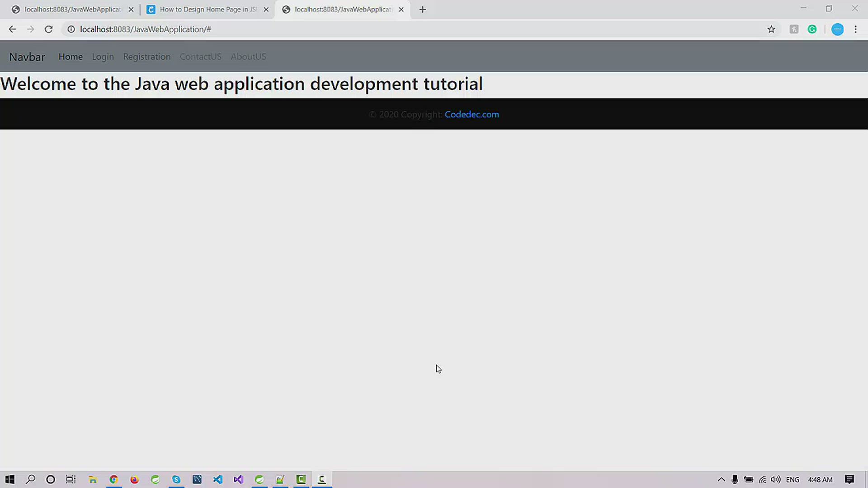
Task: Select the active localhost:8083 tab
Action: 343,9
